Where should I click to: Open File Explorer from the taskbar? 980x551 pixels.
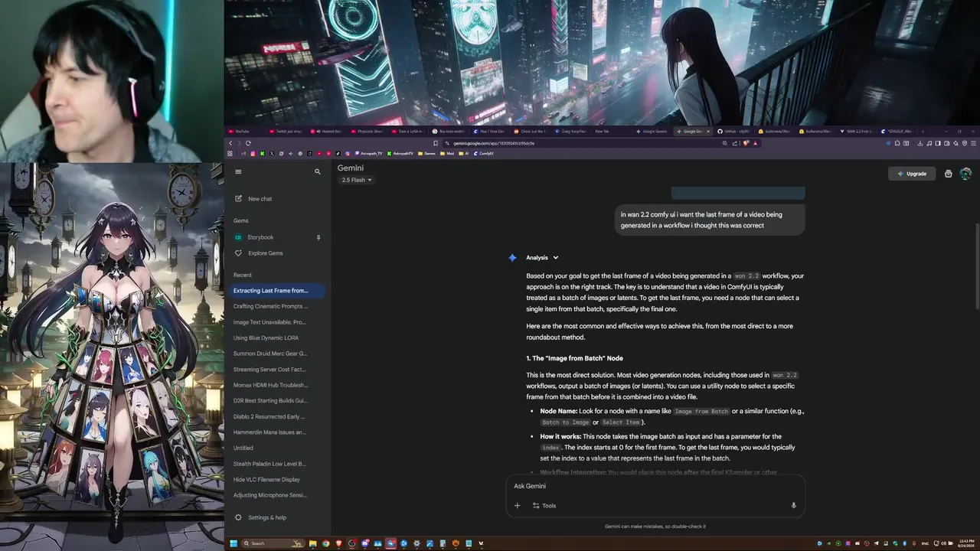point(312,543)
